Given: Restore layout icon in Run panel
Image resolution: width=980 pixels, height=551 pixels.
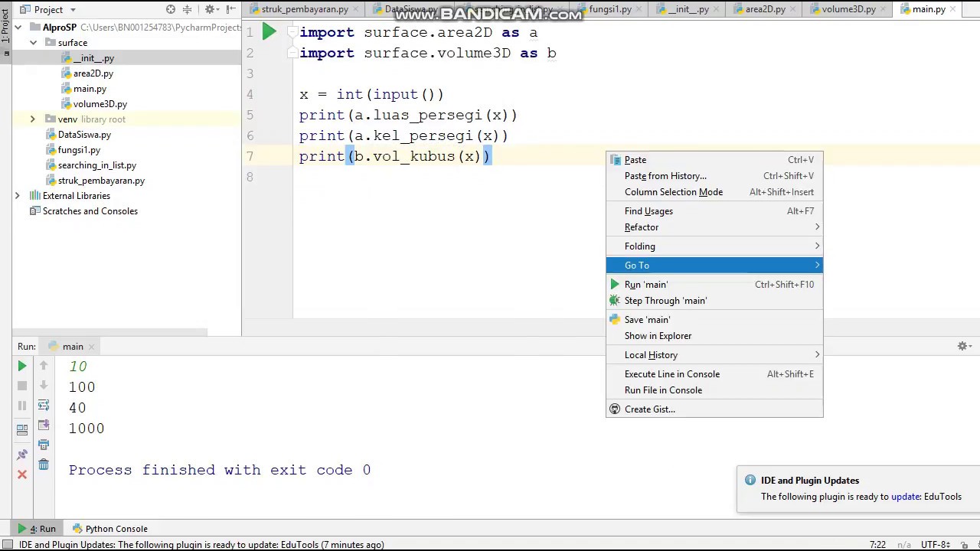Looking at the screenshot, I should click(x=22, y=430).
